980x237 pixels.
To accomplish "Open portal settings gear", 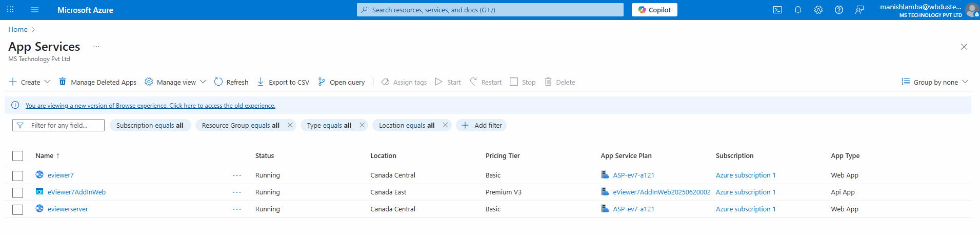I will [x=818, y=10].
